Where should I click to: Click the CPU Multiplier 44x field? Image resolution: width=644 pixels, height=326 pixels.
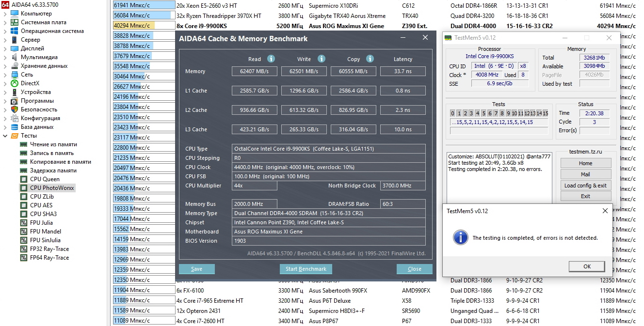pos(255,186)
